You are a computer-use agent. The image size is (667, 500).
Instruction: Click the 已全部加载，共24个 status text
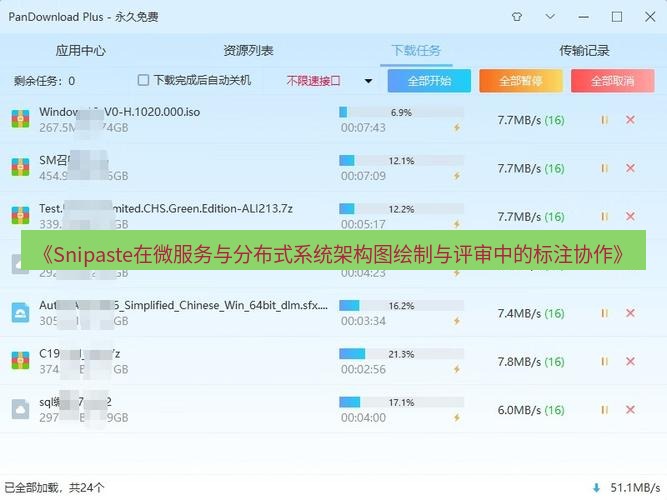[54, 488]
